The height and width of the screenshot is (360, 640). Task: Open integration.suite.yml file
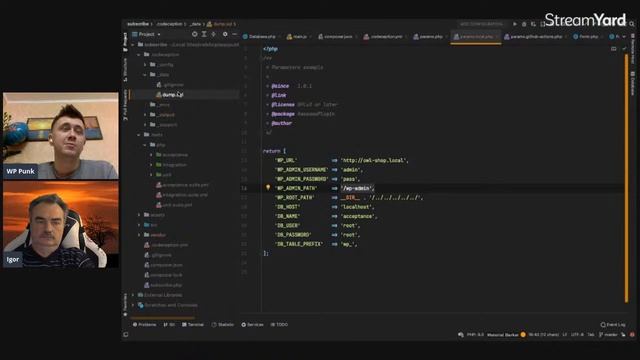click(182, 195)
